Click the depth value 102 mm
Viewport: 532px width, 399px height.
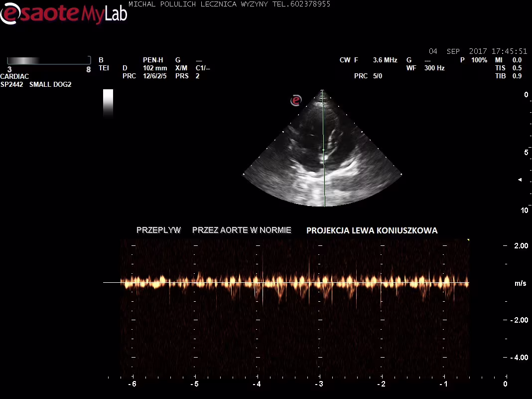[x=155, y=68]
